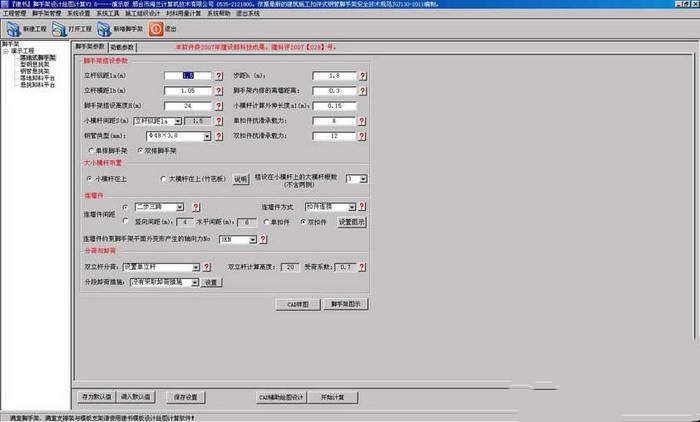Click the 设置 button beside 卸荷措施
The height and width of the screenshot is (422, 700).
pos(211,283)
